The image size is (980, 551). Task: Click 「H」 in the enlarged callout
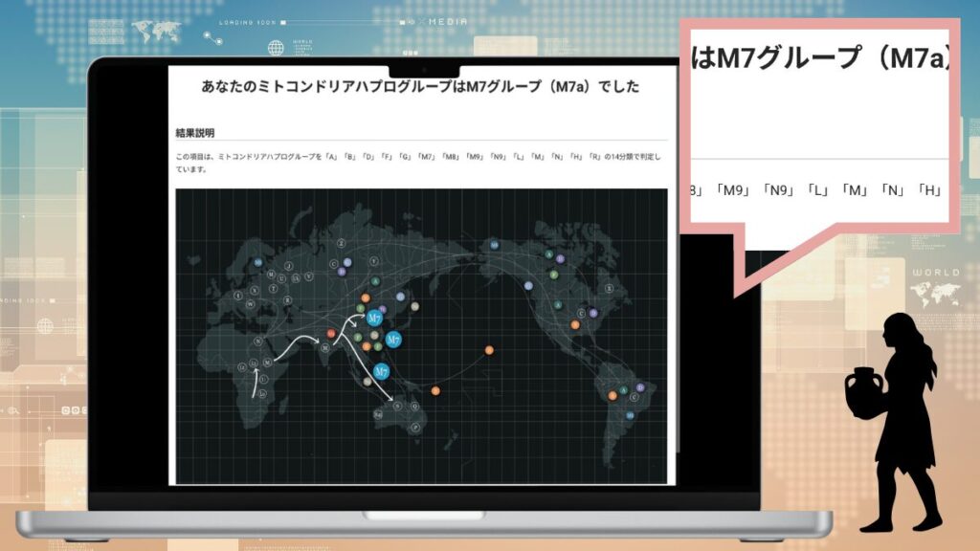click(x=930, y=190)
